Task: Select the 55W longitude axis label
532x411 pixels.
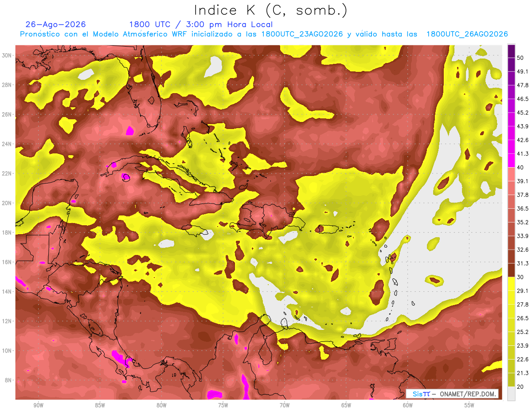Action: (x=469, y=405)
